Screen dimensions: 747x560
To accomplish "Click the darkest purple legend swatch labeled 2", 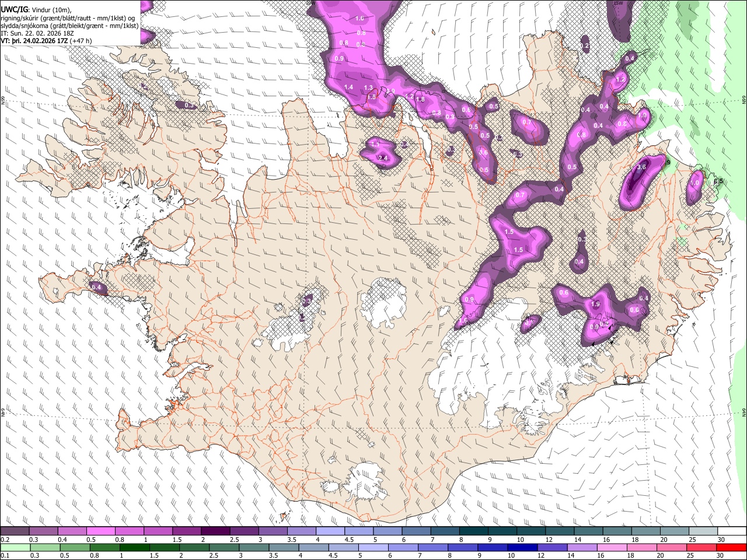I will [x=215, y=531].
